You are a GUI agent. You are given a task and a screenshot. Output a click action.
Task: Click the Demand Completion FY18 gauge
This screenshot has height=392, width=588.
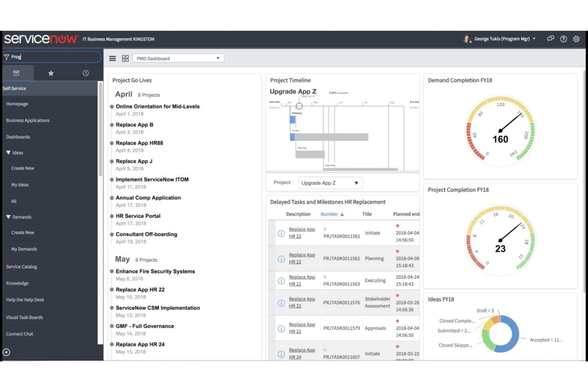point(500,131)
